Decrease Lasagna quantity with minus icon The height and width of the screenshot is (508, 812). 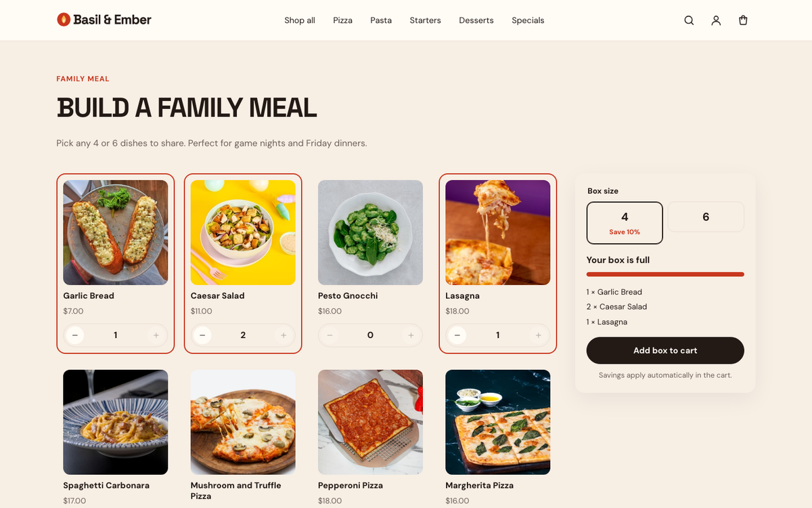click(457, 335)
